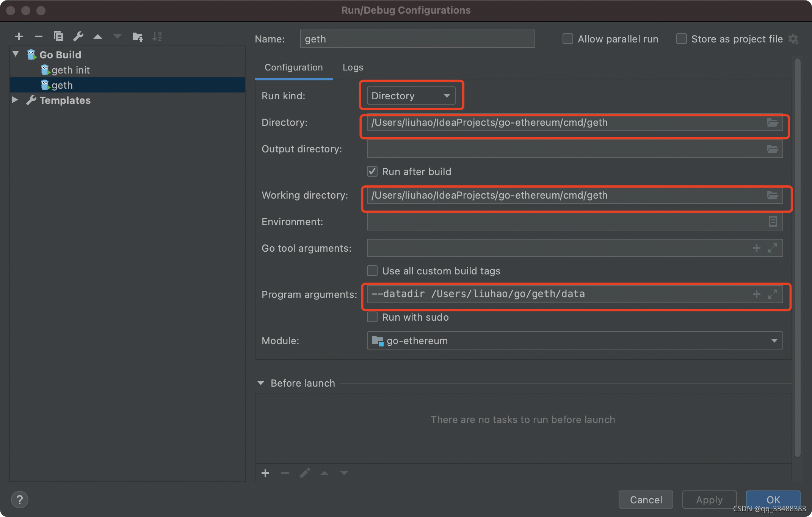Open the Module dropdown
Image resolution: width=812 pixels, height=517 pixels.
pyautogui.click(x=575, y=341)
